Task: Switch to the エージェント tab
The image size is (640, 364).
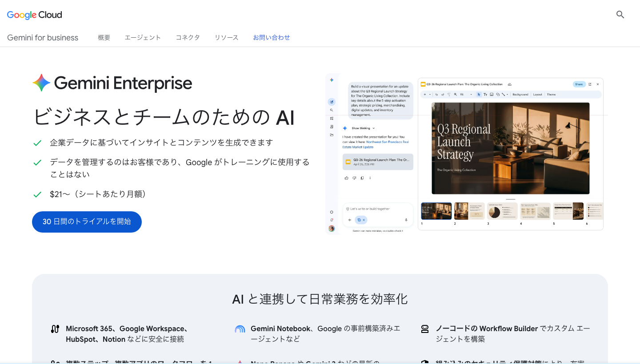Action: tap(143, 38)
